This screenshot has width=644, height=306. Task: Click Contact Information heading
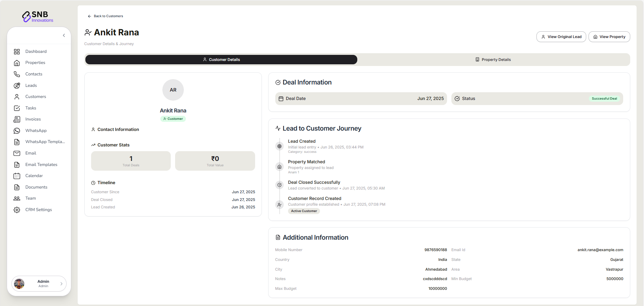118,130
